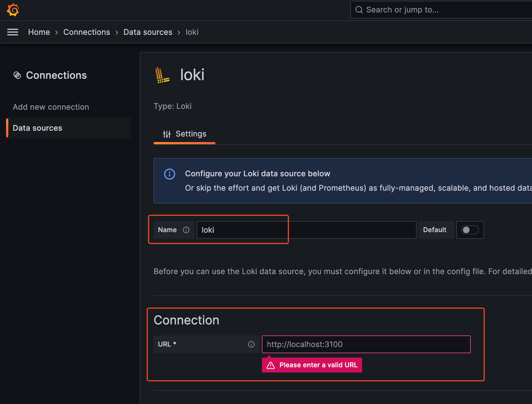The image size is (532, 404).
Task: Click the URL field info icon
Action: coord(251,344)
